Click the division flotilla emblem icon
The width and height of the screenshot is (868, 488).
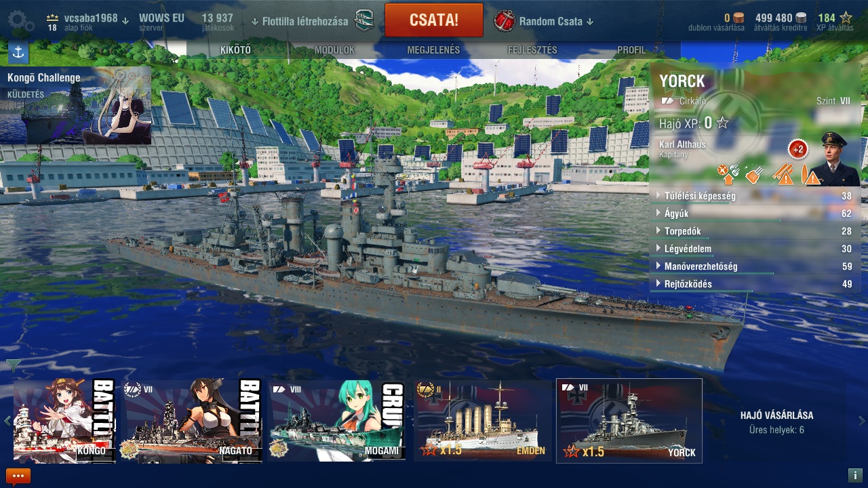tap(364, 20)
